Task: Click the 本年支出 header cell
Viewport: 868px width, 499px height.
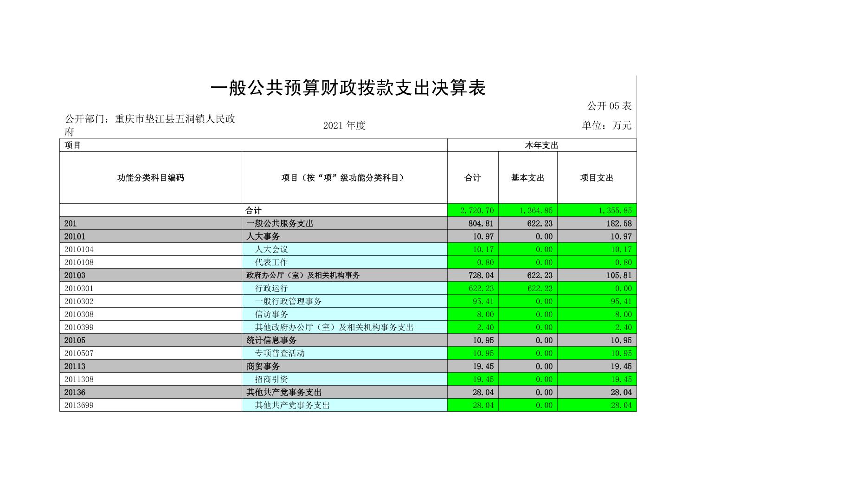Action: 541,145
